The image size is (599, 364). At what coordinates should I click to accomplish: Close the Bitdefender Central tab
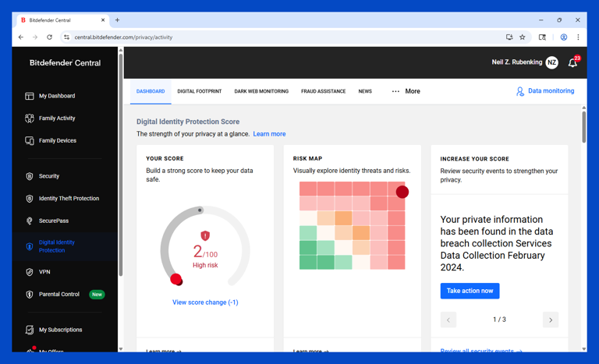click(x=103, y=19)
